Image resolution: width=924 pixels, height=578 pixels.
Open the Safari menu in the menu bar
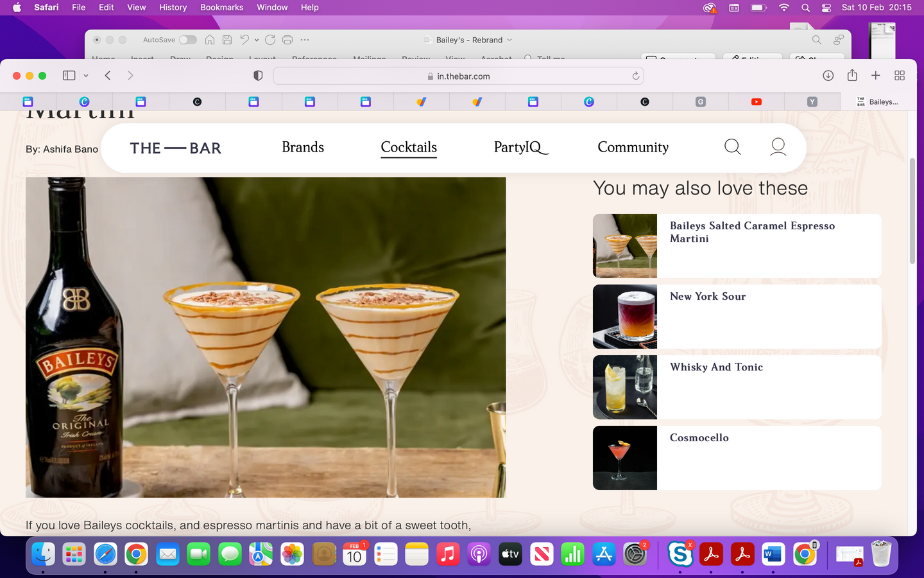point(46,8)
